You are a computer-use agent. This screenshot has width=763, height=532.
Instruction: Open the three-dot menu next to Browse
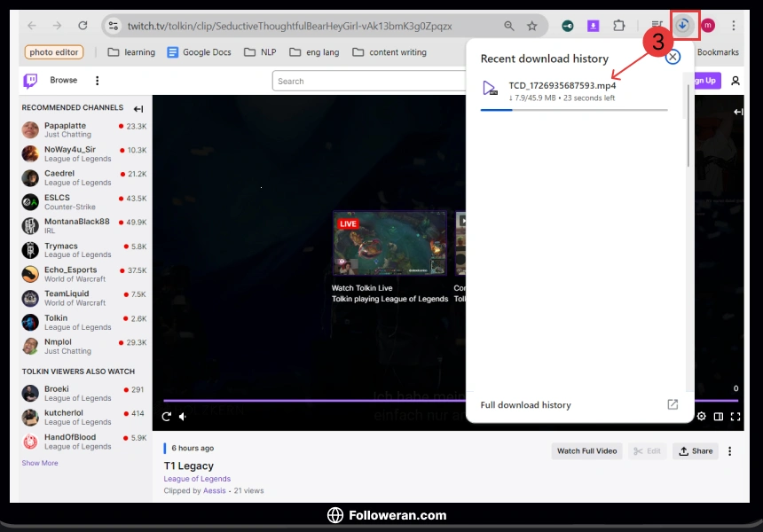(97, 81)
